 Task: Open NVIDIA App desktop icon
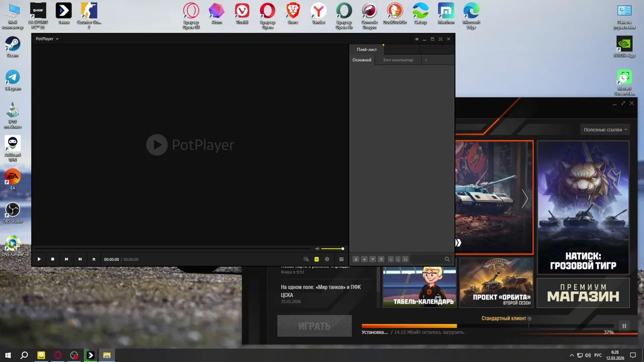[624, 47]
